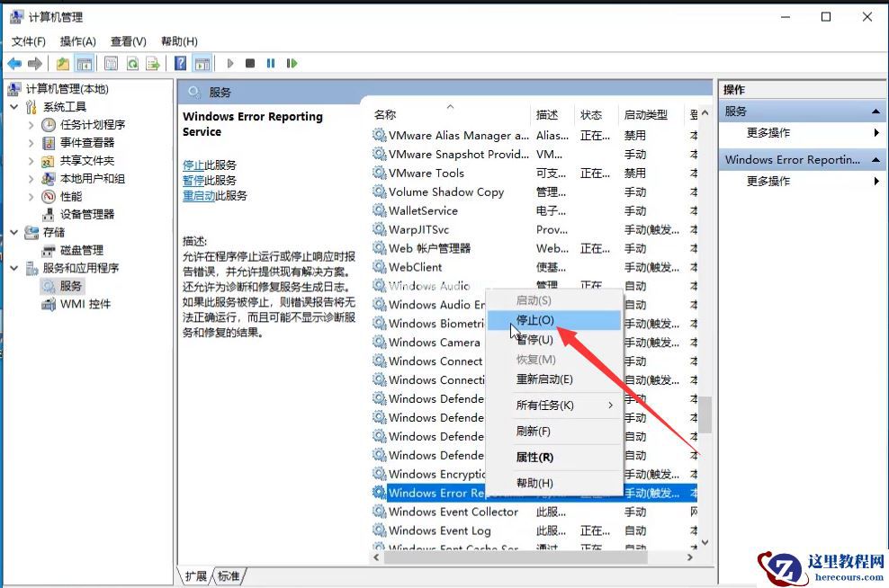889x588 pixels.
Task: Click the stop service square icon
Action: coord(252,63)
